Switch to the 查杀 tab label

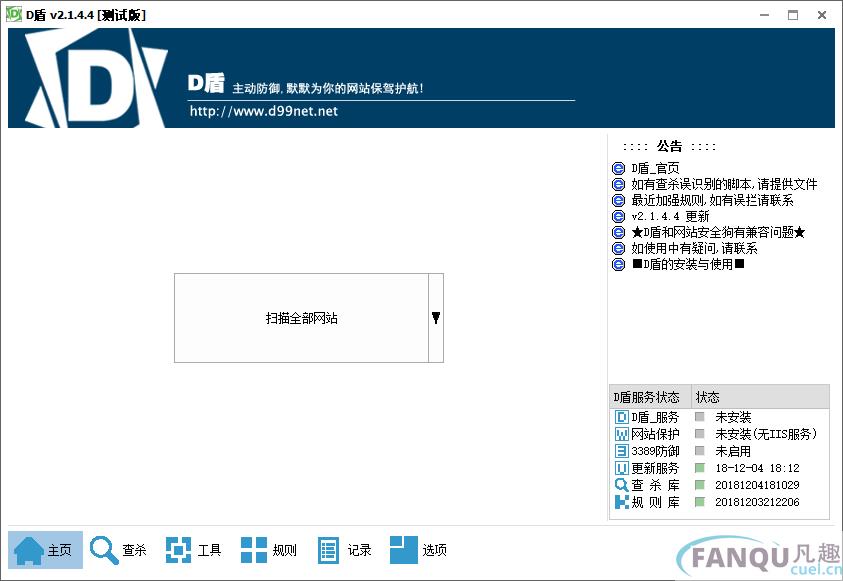tap(134, 550)
